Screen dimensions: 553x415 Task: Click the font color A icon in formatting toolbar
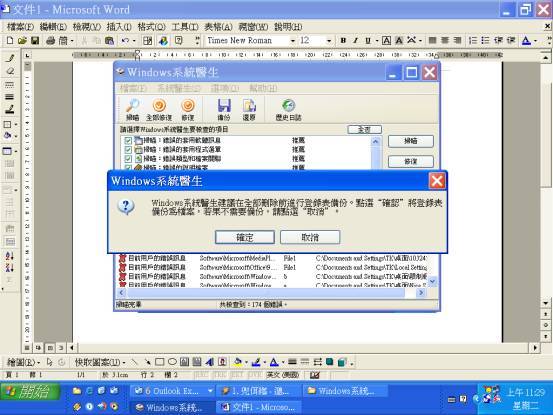(x=526, y=41)
